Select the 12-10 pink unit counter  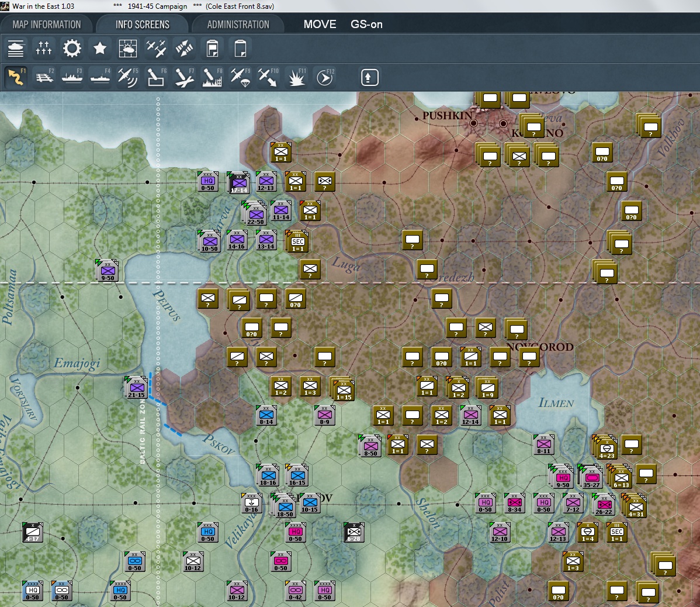(x=500, y=532)
